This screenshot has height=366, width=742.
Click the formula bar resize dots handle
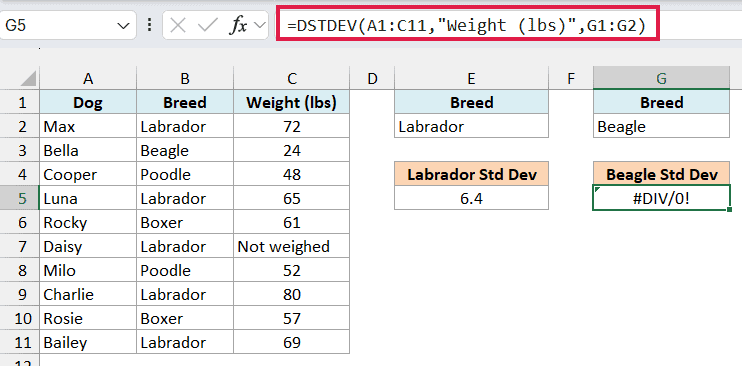point(150,25)
